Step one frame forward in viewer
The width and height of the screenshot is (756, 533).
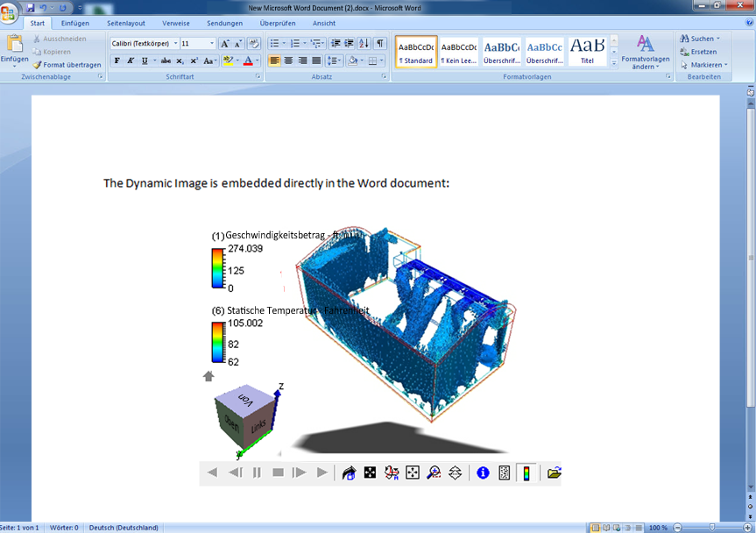[300, 473]
